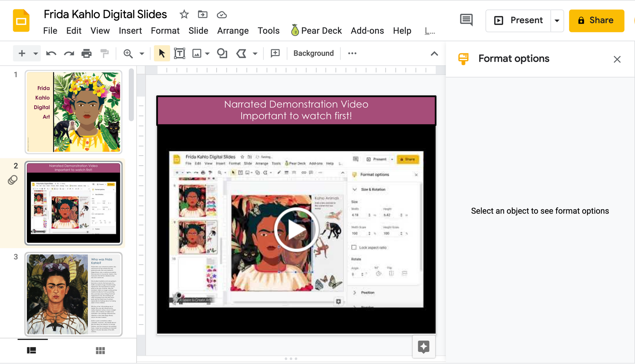
Task: Switch to grid view of slides
Action: (x=101, y=350)
